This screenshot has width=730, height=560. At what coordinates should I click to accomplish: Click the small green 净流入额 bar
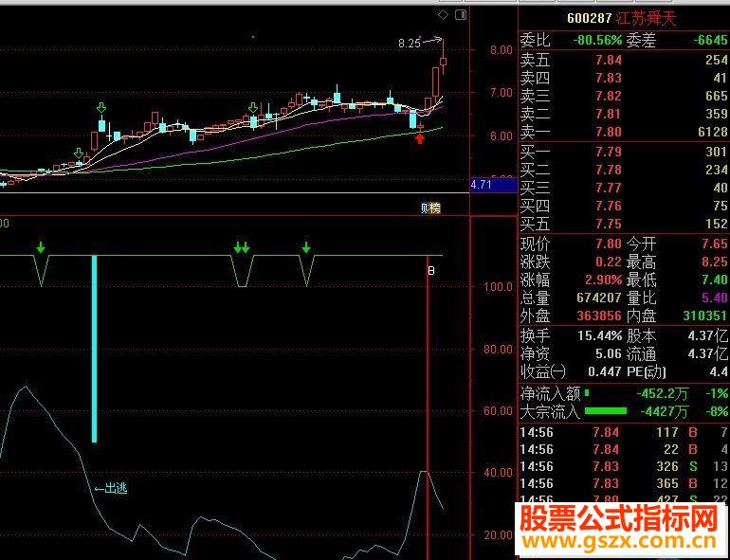point(587,393)
